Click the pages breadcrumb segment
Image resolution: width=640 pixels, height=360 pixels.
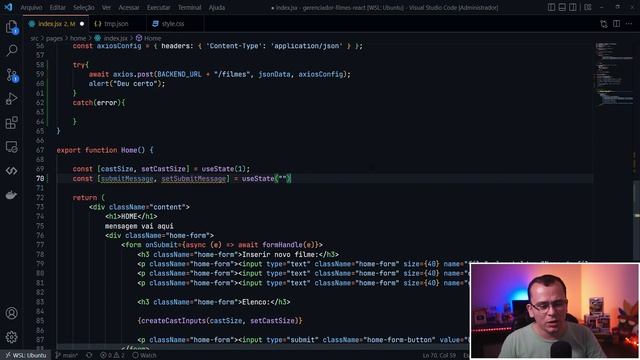pos(54,38)
